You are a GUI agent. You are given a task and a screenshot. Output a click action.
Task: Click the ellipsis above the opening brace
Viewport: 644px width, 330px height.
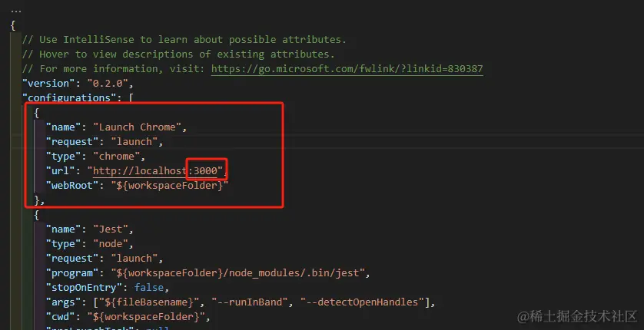click(15, 12)
